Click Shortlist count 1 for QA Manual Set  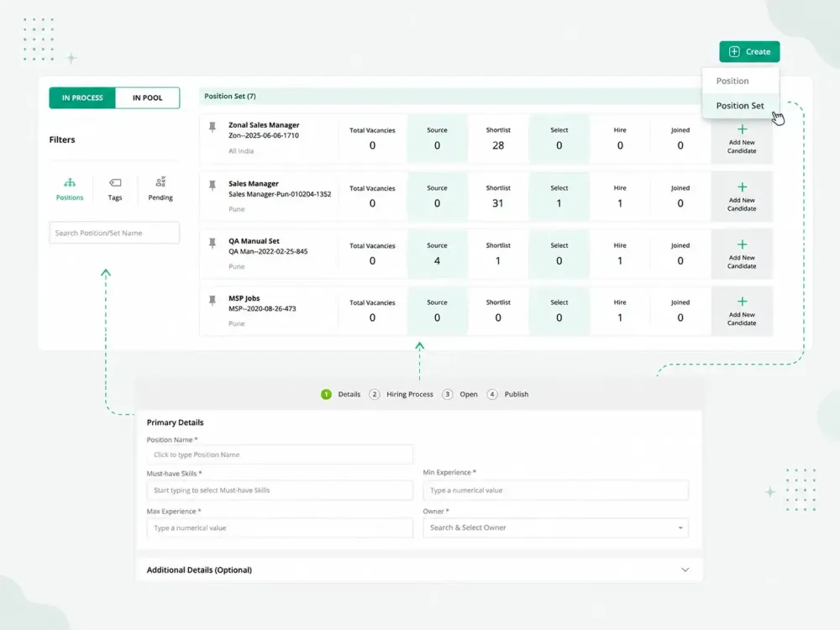498,261
